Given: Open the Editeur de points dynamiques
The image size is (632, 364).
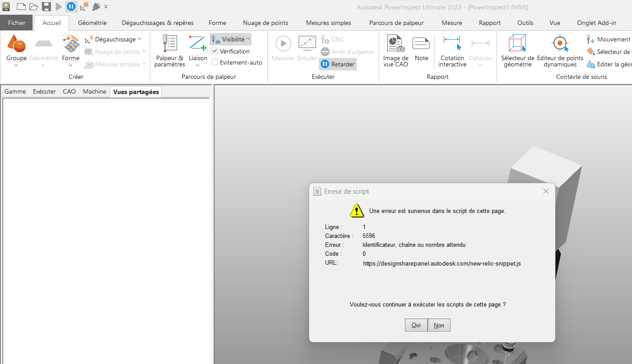Looking at the screenshot, I should [560, 51].
